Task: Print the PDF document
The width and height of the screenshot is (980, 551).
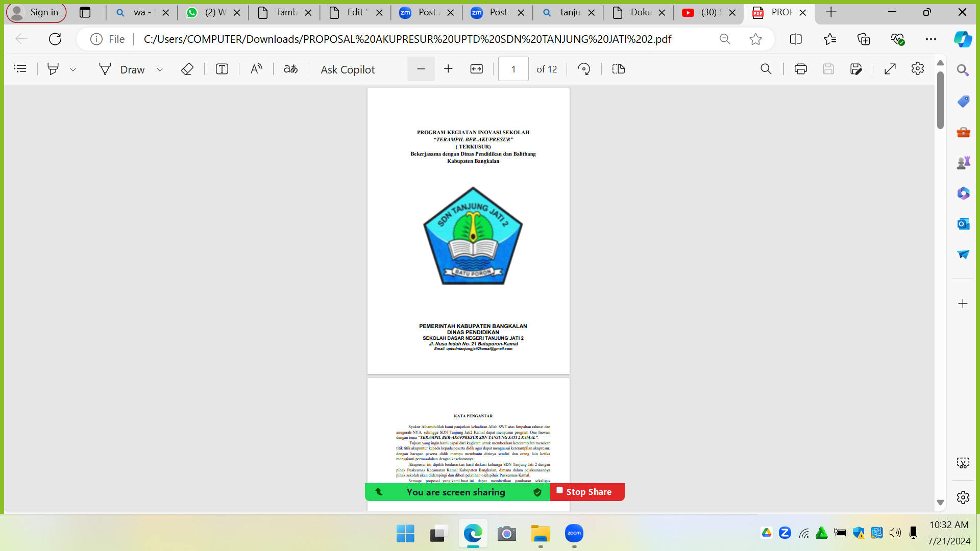Action: [x=800, y=69]
